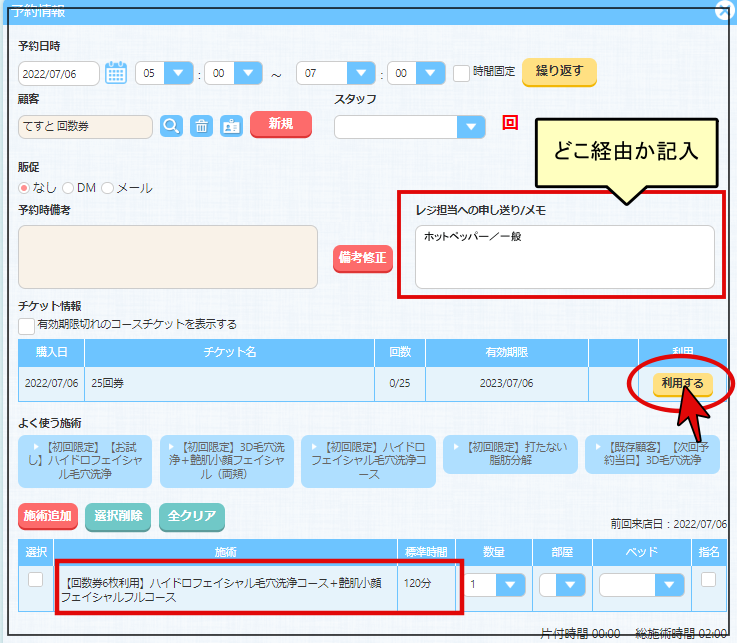
Task: Click the customer search magnifier icon
Action: point(172,126)
